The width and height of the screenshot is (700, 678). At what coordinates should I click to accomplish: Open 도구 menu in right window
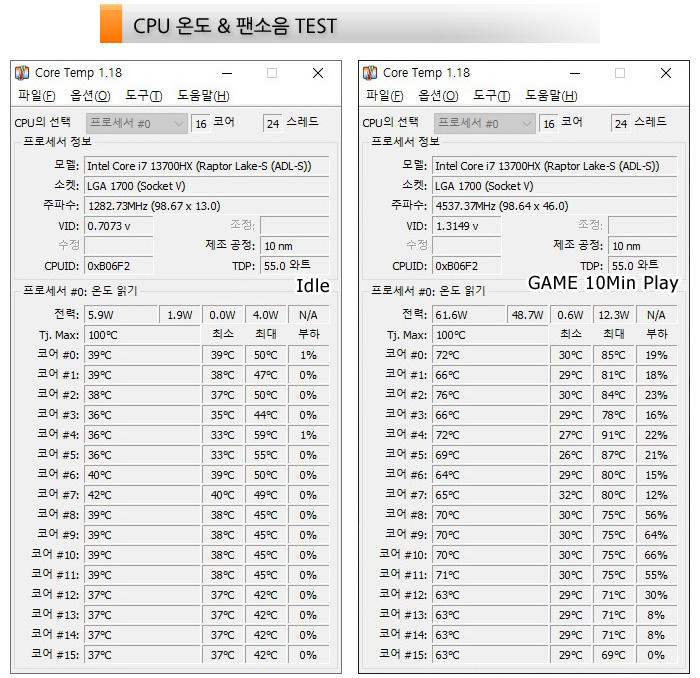click(x=491, y=96)
